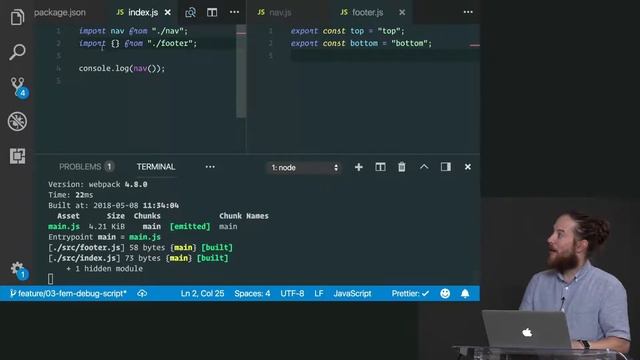Open more actions for left editor group
The height and width of the screenshot is (360, 640).
coord(234,12)
